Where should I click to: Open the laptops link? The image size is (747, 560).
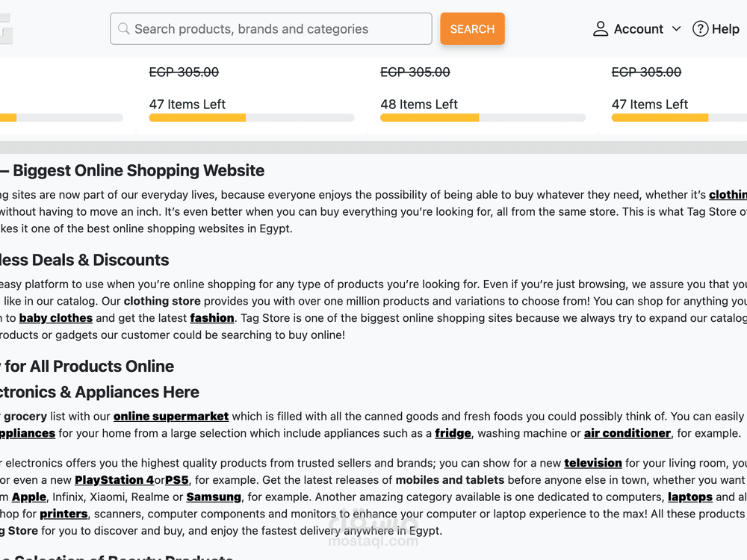690,497
